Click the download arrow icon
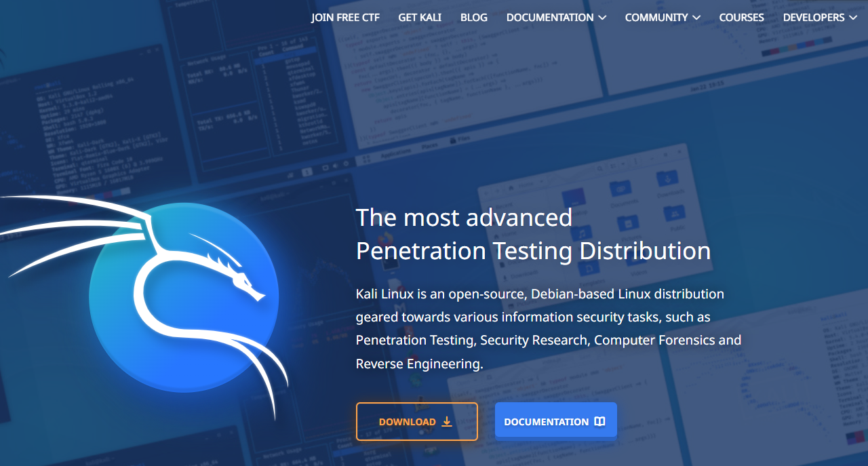 coord(447,421)
